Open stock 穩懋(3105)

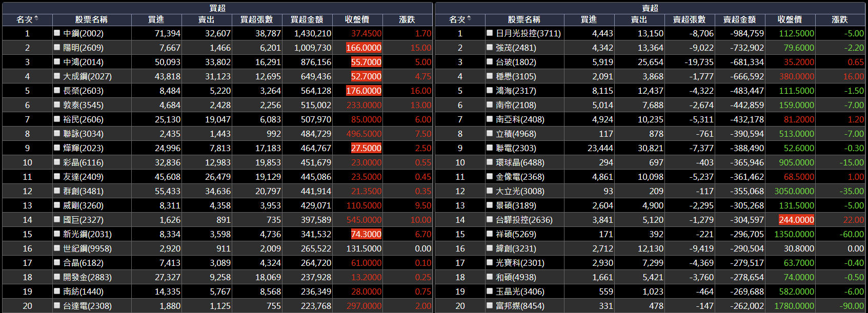(516, 76)
